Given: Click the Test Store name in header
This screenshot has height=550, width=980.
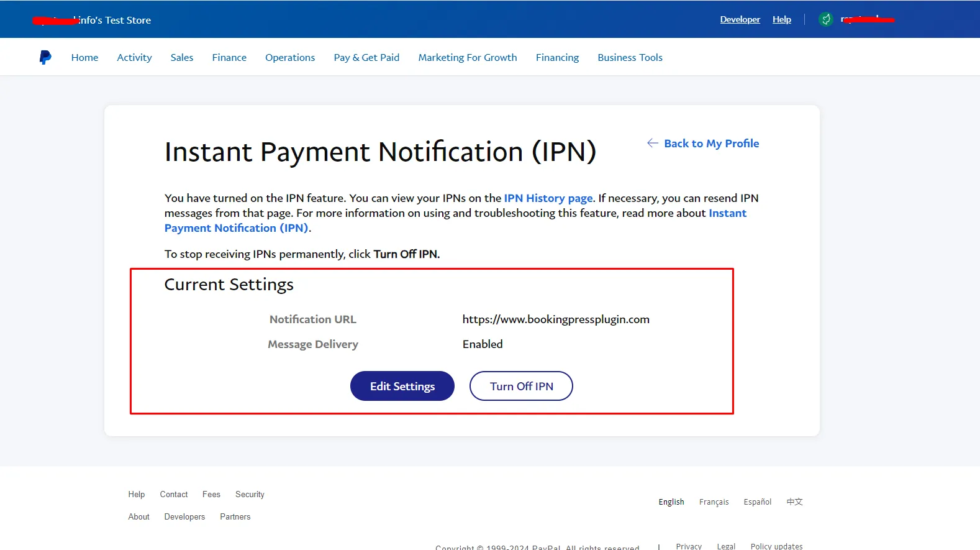Looking at the screenshot, I should (x=92, y=20).
